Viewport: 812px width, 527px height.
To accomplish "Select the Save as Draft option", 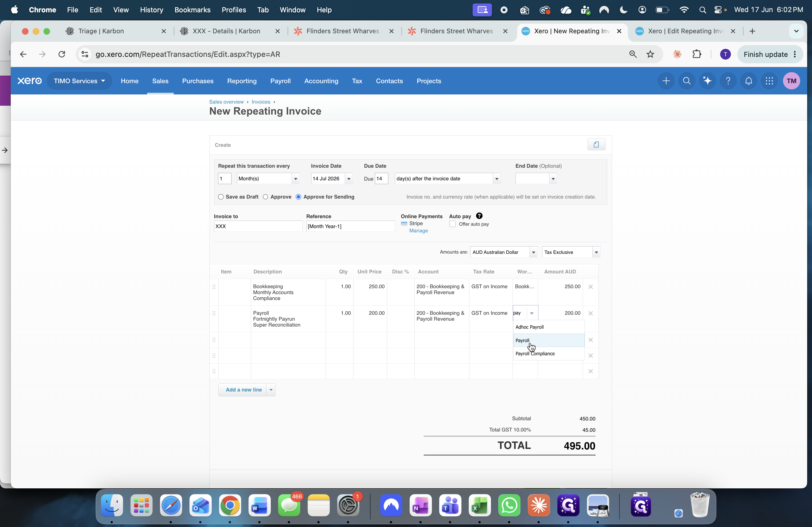I will coord(221,197).
